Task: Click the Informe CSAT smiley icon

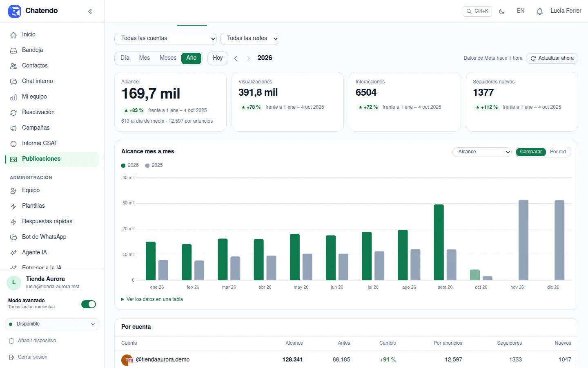Action: point(13,144)
